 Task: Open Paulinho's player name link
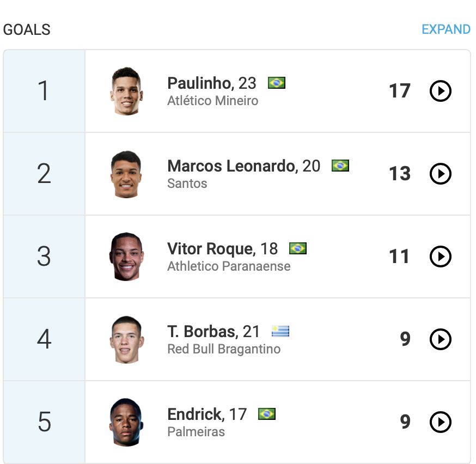[x=200, y=83]
